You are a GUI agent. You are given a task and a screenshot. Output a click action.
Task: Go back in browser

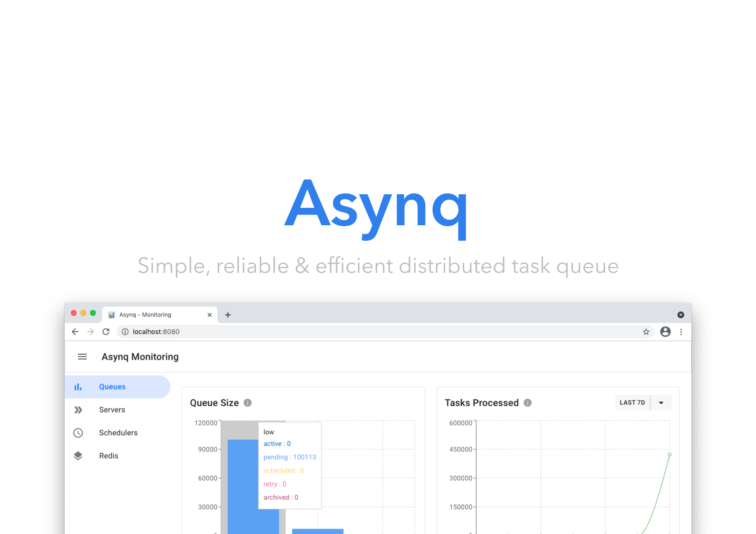click(75, 332)
